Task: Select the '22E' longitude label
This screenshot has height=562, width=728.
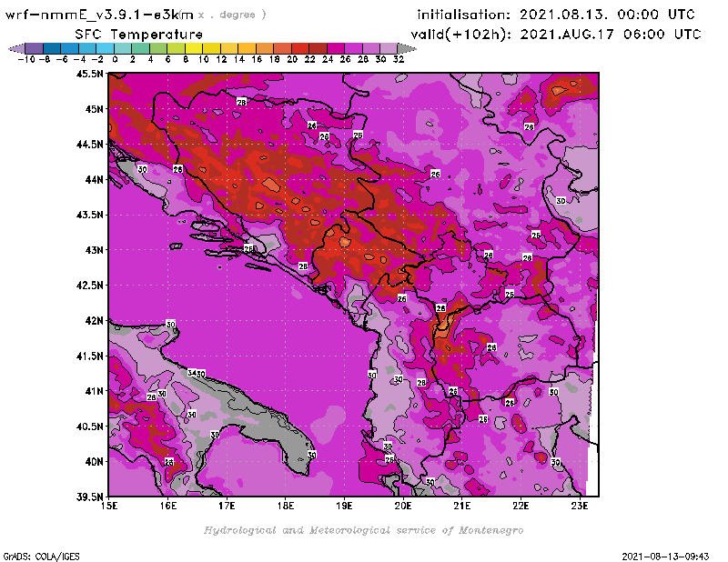Action: (x=521, y=506)
